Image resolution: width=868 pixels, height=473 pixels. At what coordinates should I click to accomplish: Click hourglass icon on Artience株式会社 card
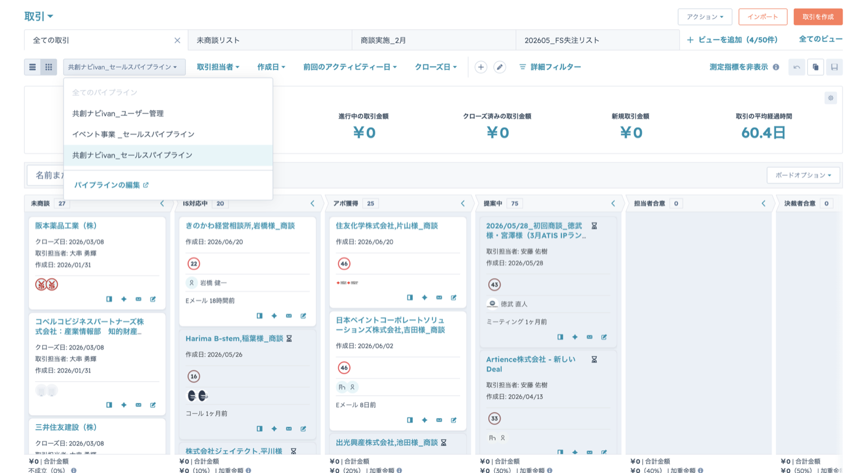tap(594, 360)
